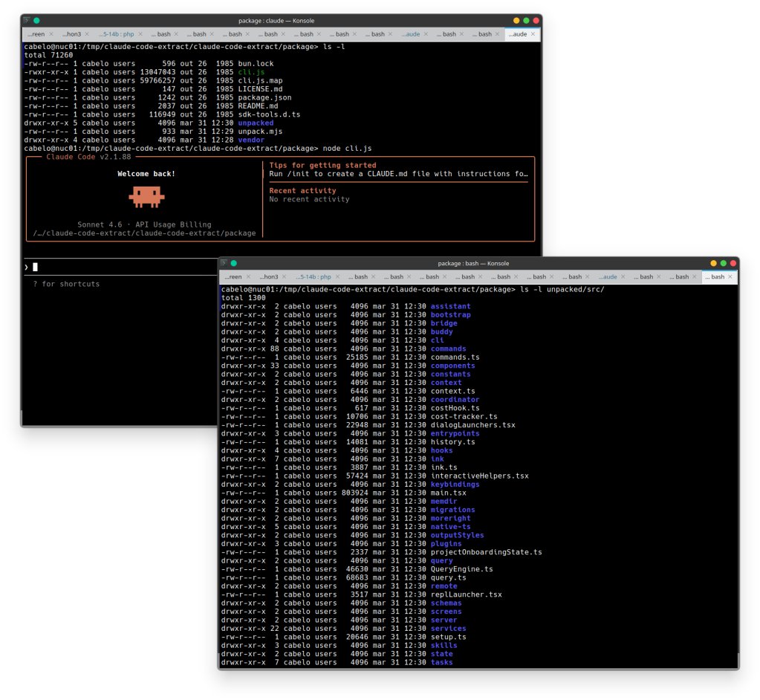The height and width of the screenshot is (700, 760).
Task: Select the '5-14b : php' tab in the bash window
Action: click(314, 276)
